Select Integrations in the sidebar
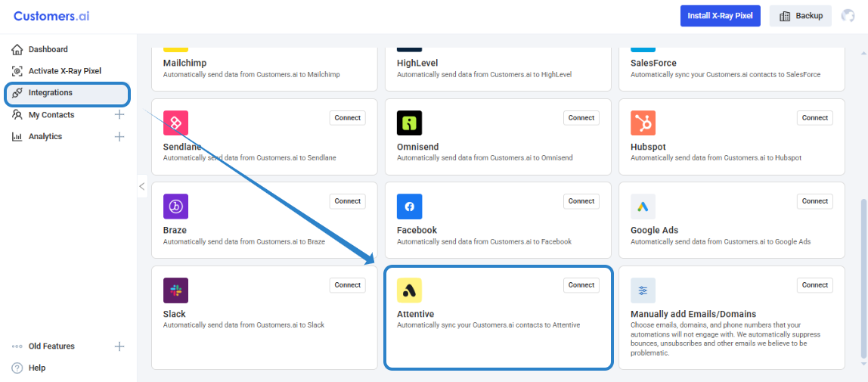 coord(68,93)
